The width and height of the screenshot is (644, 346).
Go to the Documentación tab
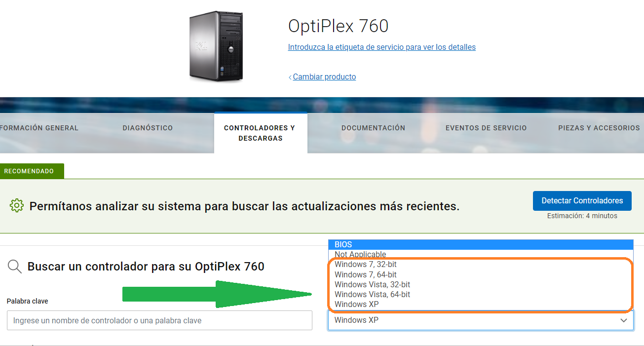click(x=373, y=128)
